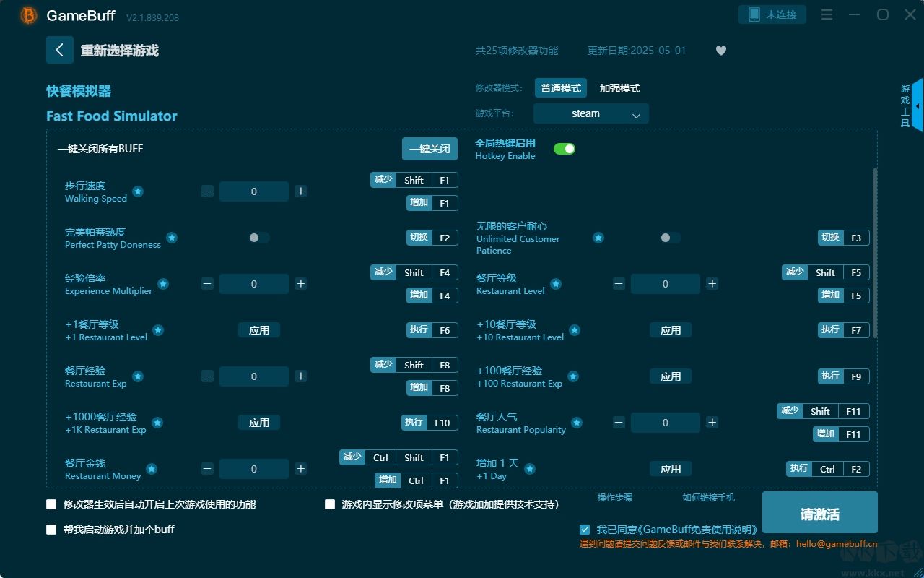Click the F3 hotkey for Unlimited Customer Patience
This screenshot has width=924, height=578.
[856, 238]
